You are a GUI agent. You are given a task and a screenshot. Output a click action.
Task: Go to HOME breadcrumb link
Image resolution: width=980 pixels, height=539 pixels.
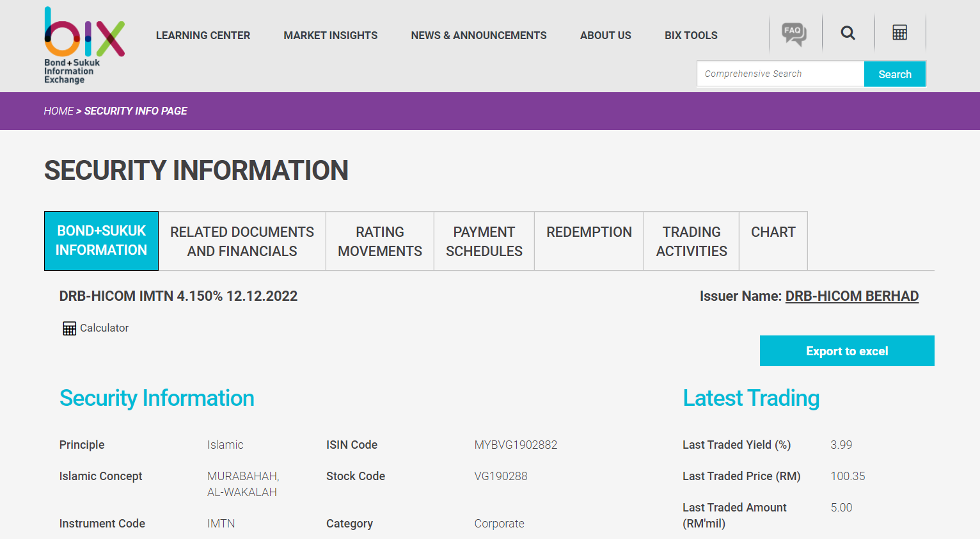(59, 111)
